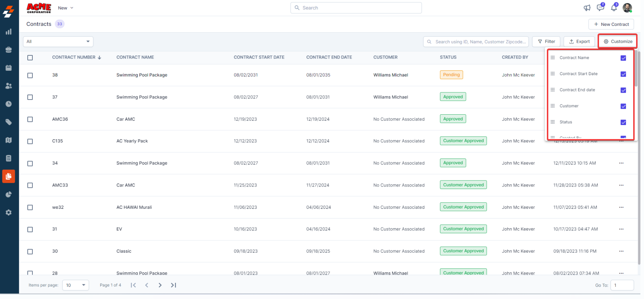This screenshot has width=644, height=299.
Task: Jump to last page of contracts
Action: pyautogui.click(x=173, y=285)
